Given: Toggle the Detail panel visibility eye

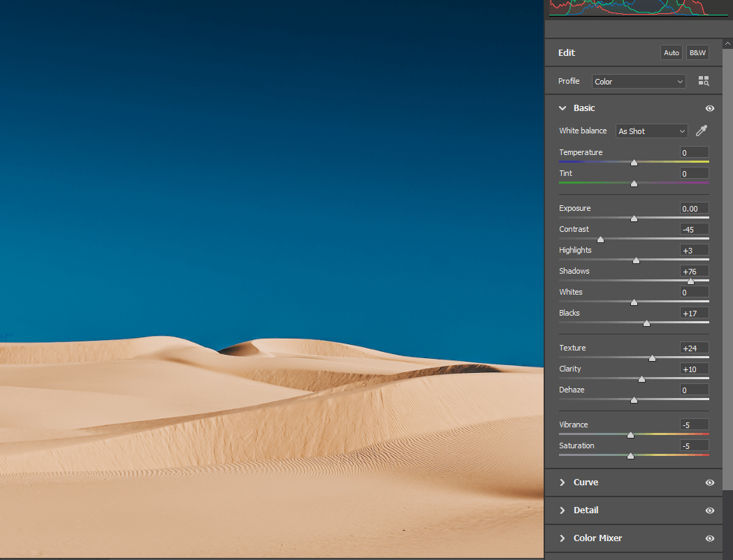Looking at the screenshot, I should 710,510.
